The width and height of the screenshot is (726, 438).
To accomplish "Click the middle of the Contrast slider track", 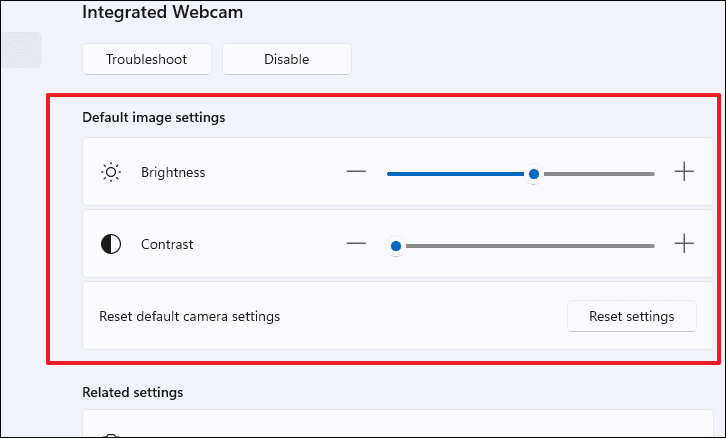I will [521, 246].
